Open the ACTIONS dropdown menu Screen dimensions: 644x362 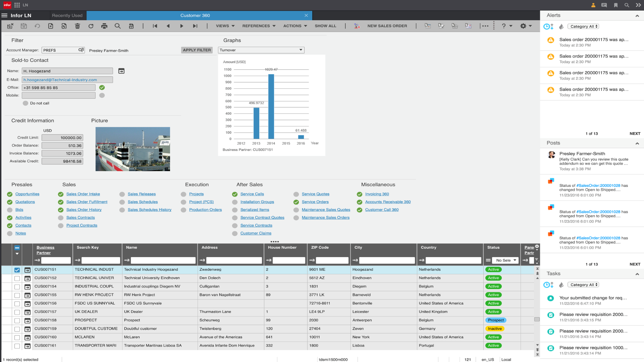[295, 26]
